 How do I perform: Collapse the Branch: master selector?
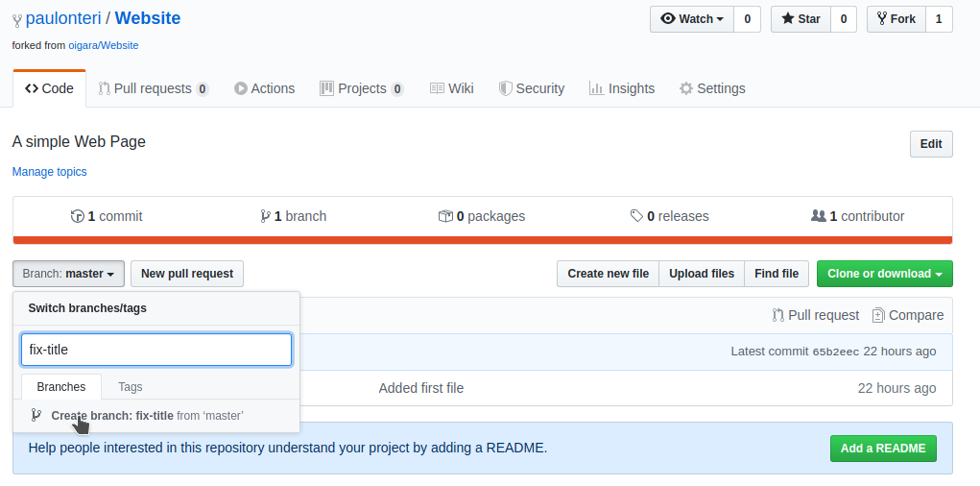pyautogui.click(x=68, y=274)
